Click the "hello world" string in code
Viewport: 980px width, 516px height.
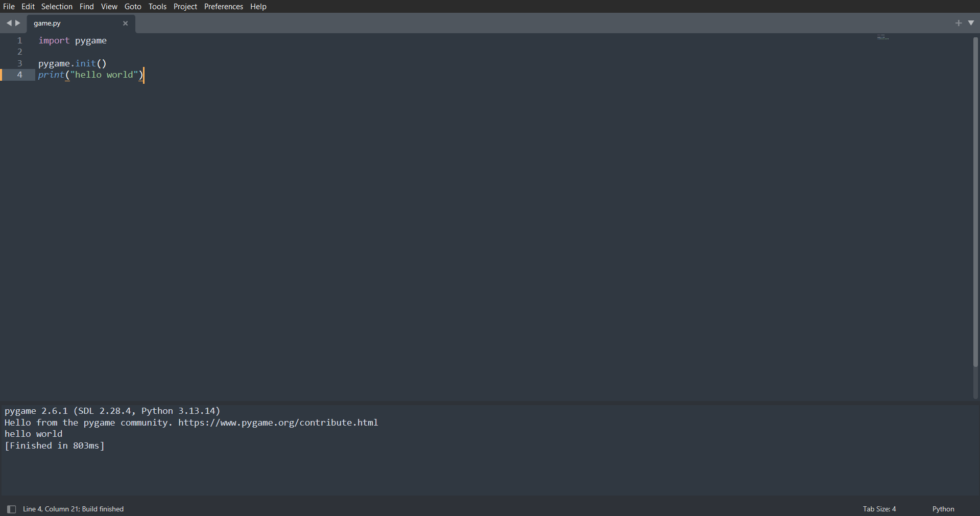pyautogui.click(x=104, y=75)
